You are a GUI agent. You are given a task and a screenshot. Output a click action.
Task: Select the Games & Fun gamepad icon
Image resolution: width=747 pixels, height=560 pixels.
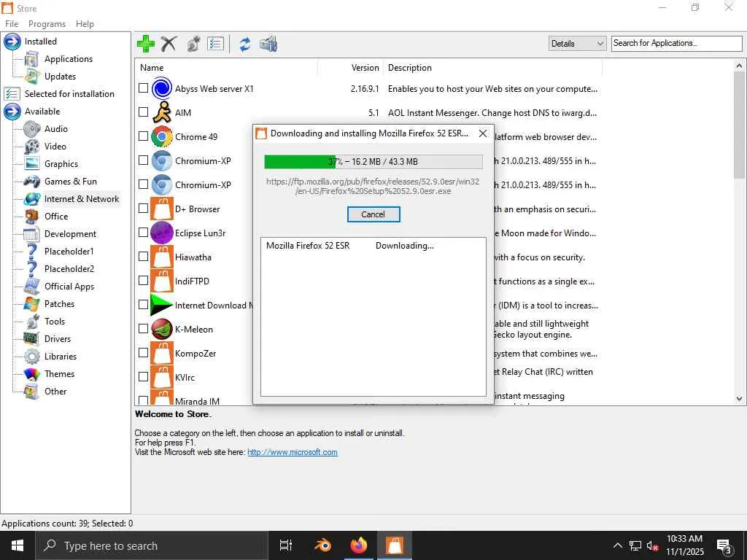point(32,182)
